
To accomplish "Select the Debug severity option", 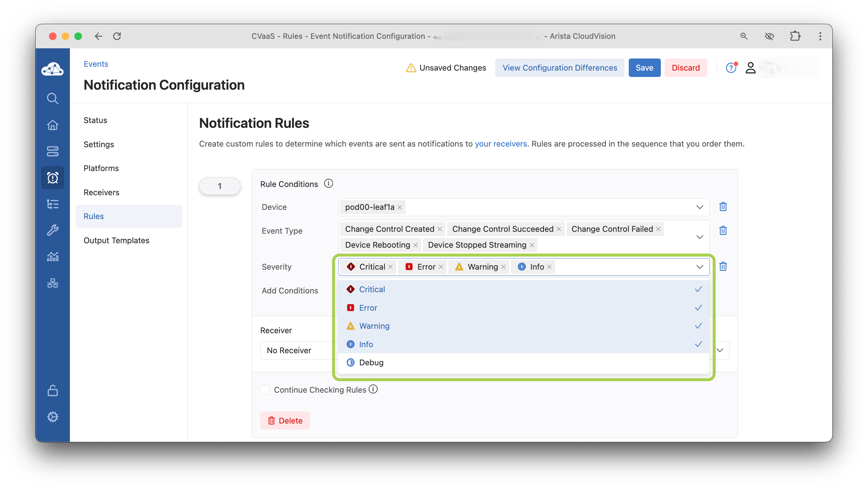I will point(371,362).
